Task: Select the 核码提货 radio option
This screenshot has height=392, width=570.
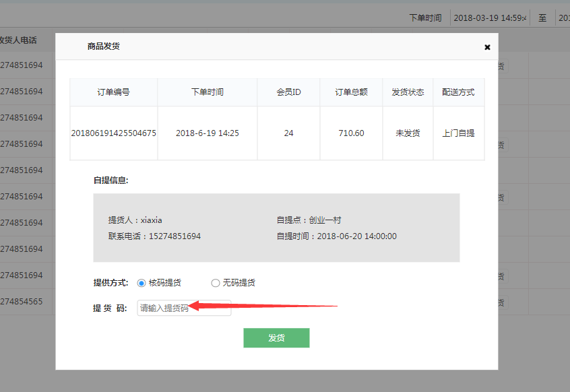Action: tap(141, 283)
